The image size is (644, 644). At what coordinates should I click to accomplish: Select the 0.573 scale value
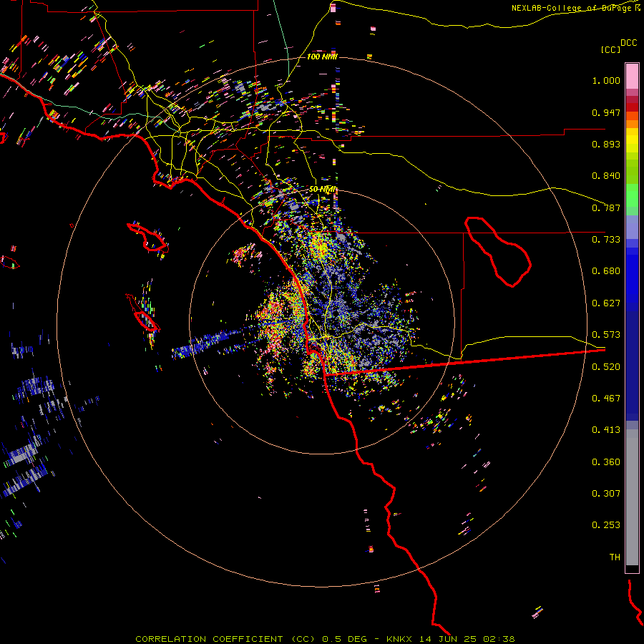(x=606, y=335)
